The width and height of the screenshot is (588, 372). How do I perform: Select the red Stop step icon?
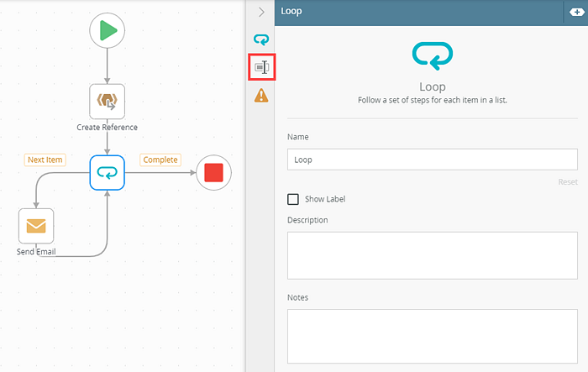pos(213,173)
